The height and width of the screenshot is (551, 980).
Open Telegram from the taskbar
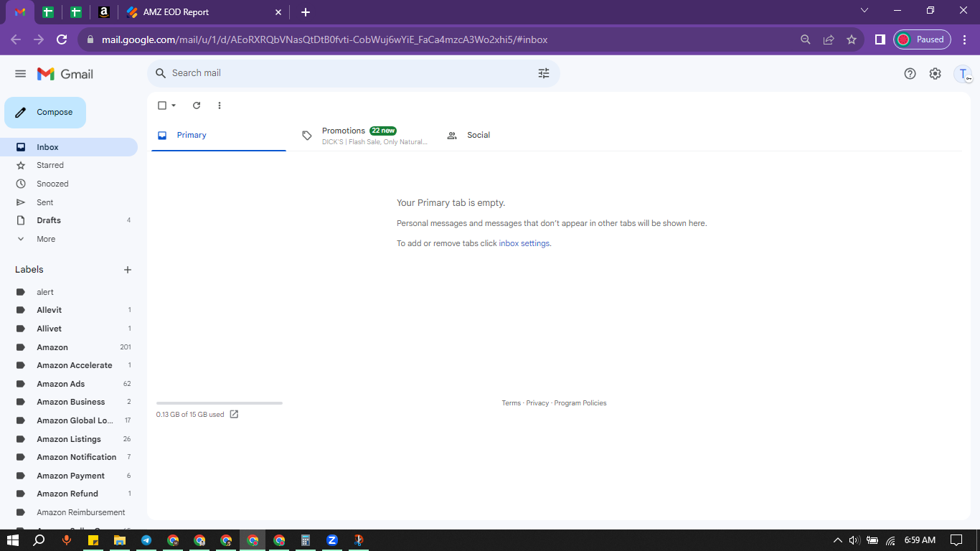[146, 540]
